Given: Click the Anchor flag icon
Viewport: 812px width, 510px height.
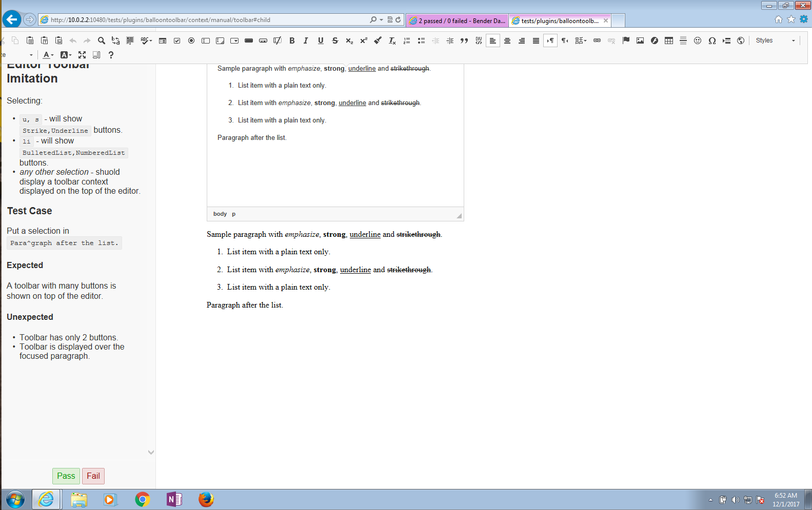Looking at the screenshot, I should click(626, 40).
